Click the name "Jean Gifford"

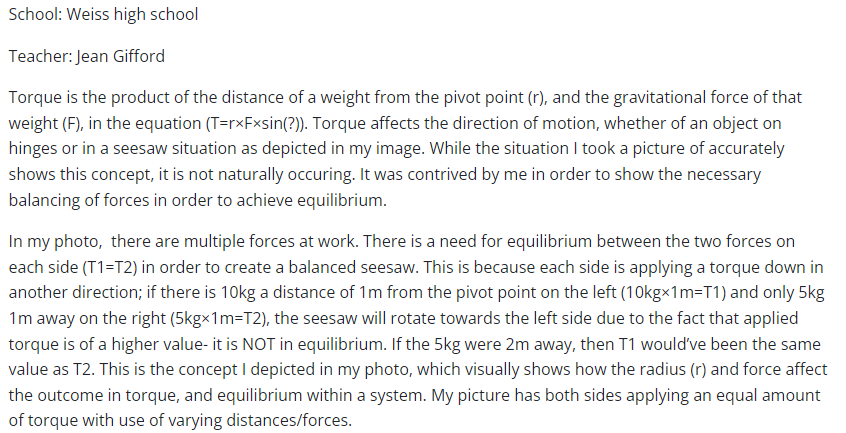[x=119, y=56]
